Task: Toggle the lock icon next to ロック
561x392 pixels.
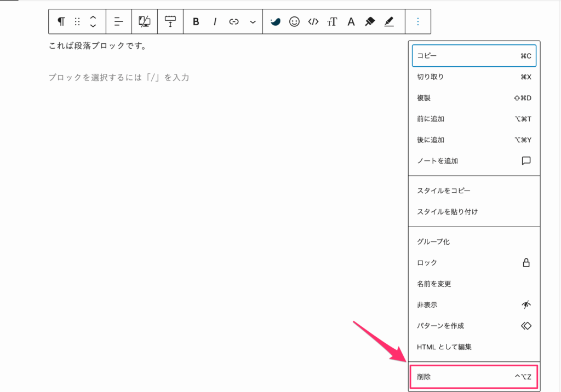Action: 526,262
